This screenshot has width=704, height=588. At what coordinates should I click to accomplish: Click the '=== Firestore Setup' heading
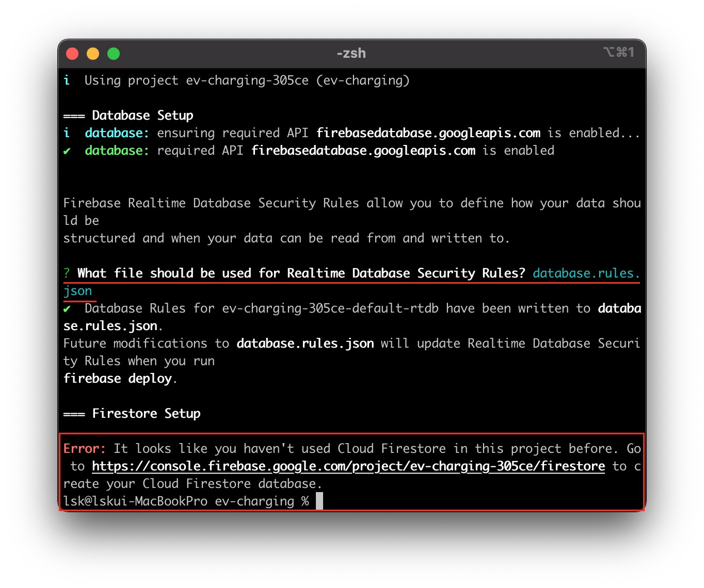pyautogui.click(x=132, y=413)
